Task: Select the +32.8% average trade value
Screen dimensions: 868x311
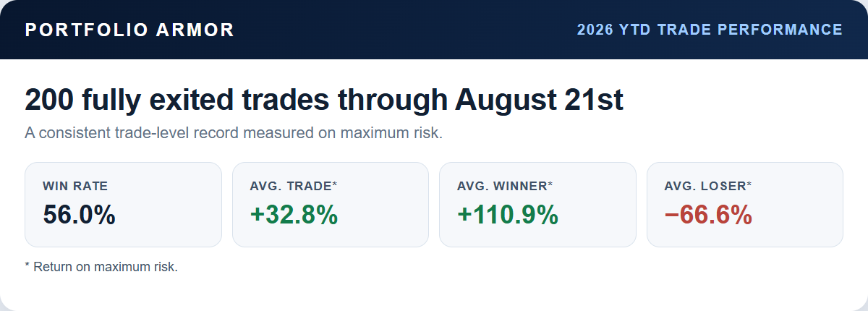Action: pyautogui.click(x=294, y=215)
